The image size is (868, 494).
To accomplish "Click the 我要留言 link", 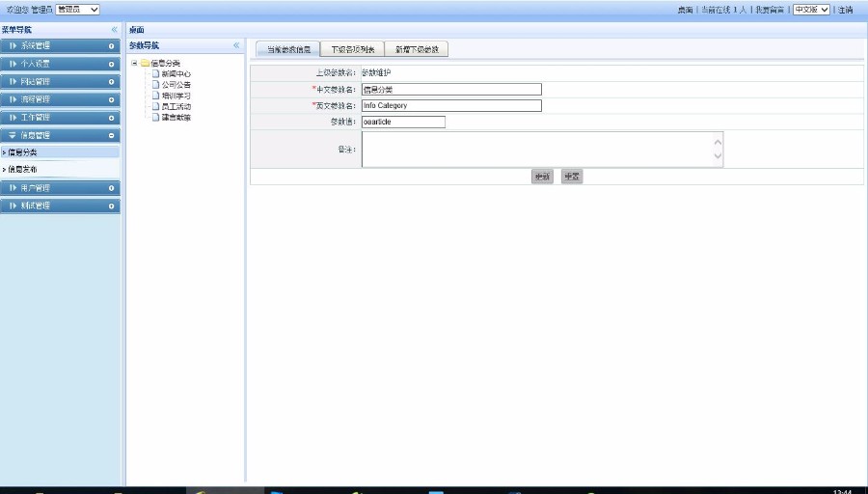I will pos(770,10).
